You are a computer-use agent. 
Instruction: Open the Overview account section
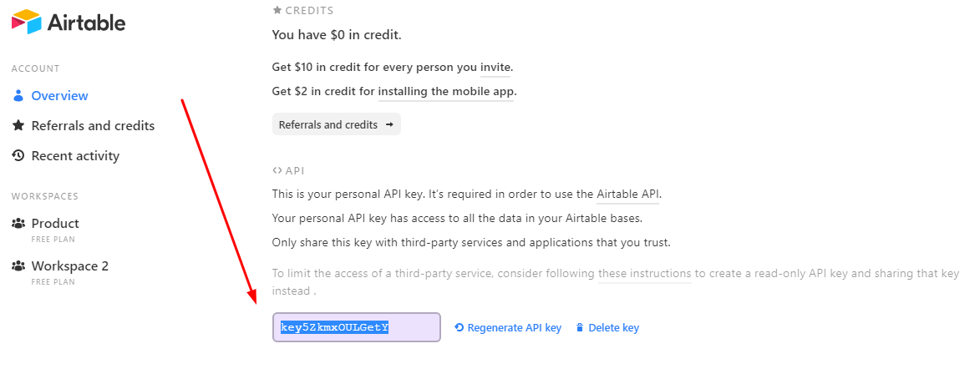pyautogui.click(x=59, y=96)
